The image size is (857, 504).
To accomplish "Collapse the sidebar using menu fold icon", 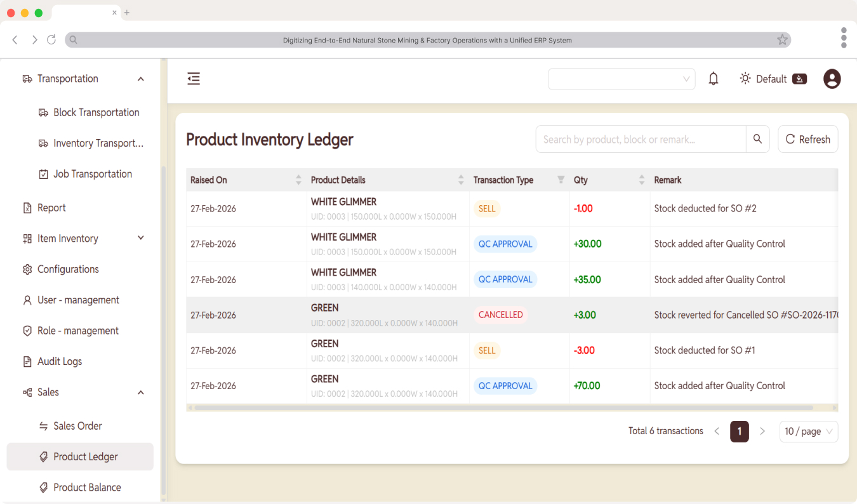I will pos(194,79).
